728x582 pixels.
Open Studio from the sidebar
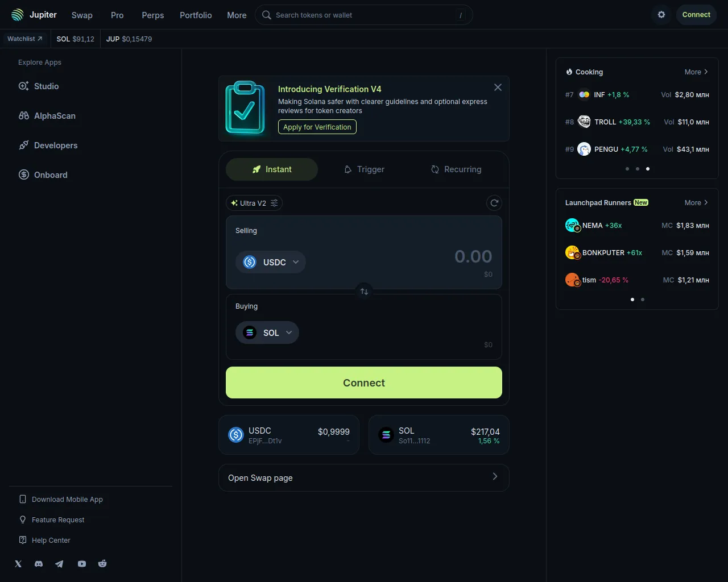coord(39,86)
